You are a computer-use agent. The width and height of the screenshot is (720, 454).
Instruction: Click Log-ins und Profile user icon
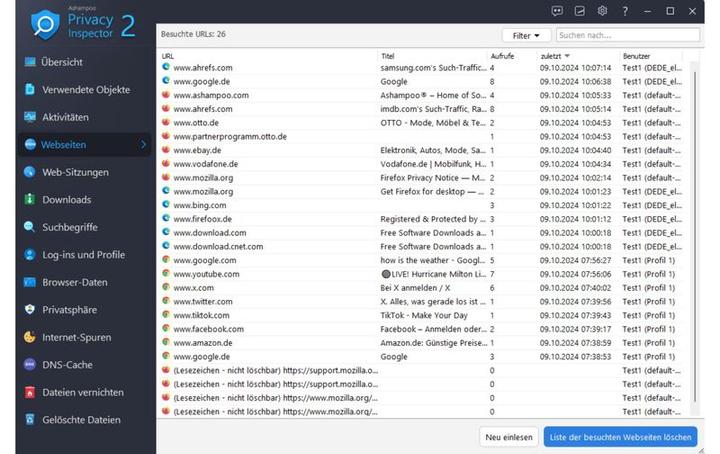30,255
